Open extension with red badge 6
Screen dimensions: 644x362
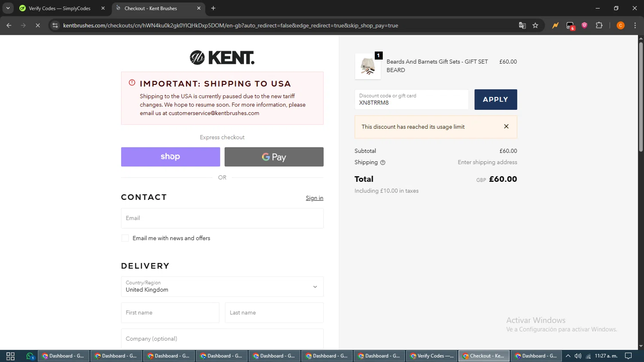coord(570,26)
